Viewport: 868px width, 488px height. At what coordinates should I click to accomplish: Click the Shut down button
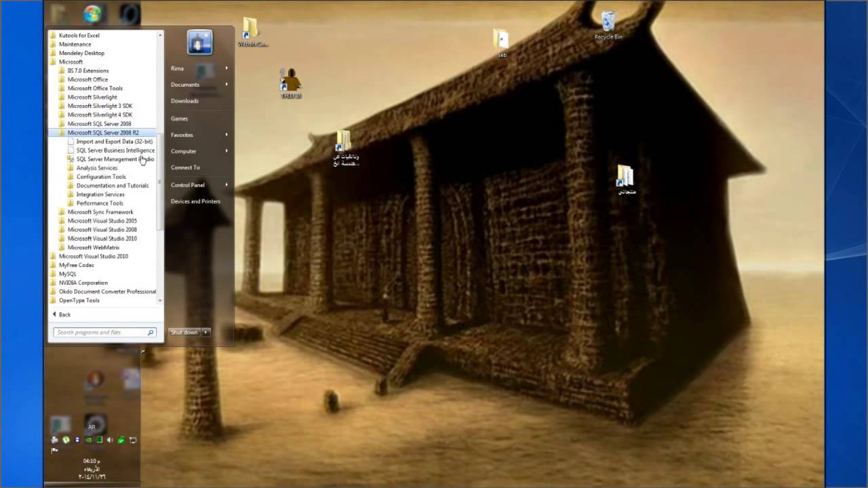(x=184, y=332)
